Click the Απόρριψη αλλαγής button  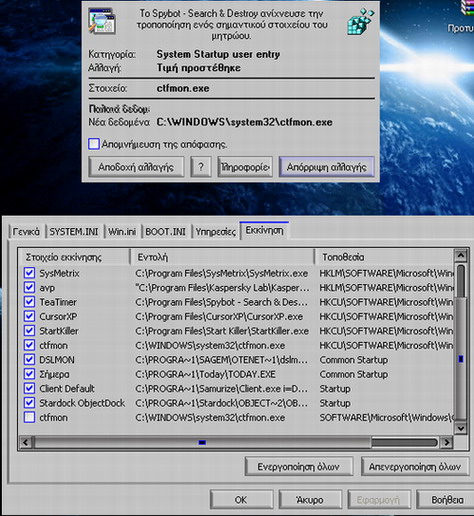tap(327, 167)
